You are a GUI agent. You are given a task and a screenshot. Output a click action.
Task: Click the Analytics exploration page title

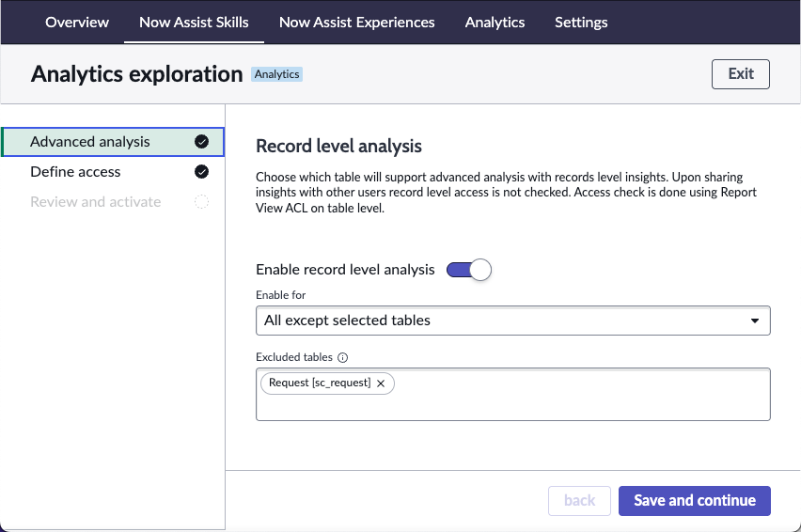[136, 74]
